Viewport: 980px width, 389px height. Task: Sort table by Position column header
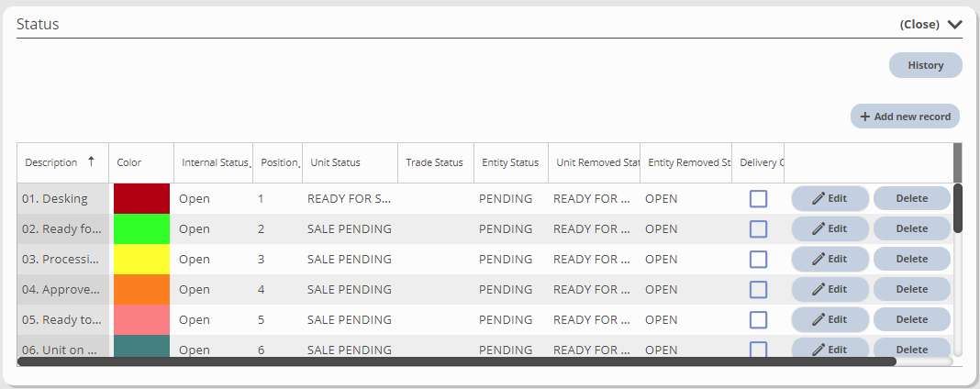(x=279, y=162)
